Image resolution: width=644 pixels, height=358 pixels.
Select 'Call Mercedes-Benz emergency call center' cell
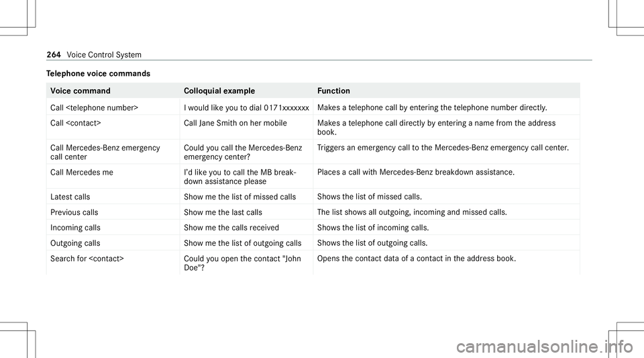tap(105, 152)
